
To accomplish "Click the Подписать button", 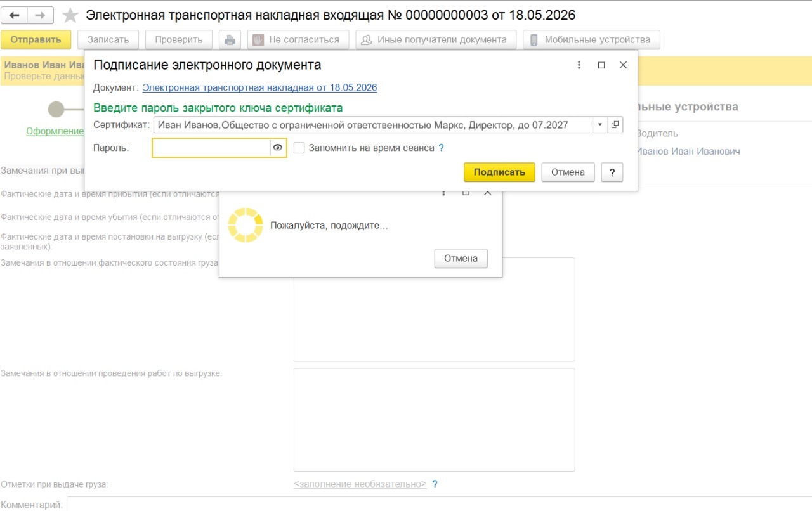I will [499, 172].
